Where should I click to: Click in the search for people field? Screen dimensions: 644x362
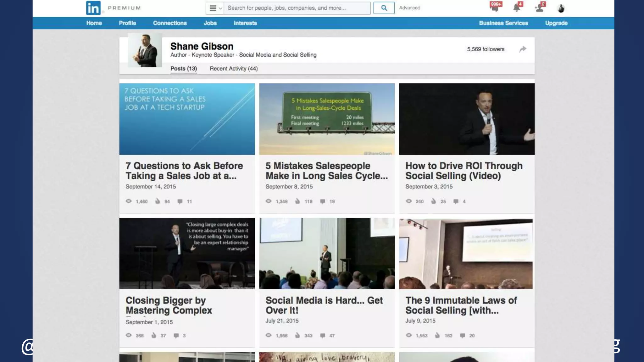(297, 8)
